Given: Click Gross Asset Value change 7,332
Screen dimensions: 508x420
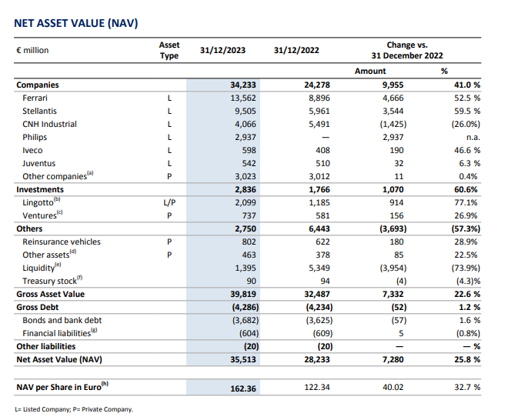Looking at the screenshot, I should [393, 294].
